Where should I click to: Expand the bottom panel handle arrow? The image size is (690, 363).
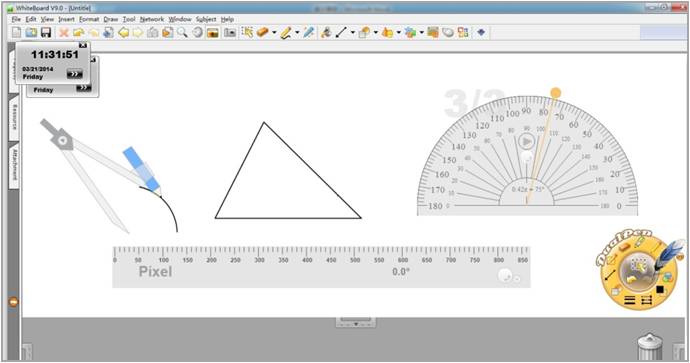[356, 323]
